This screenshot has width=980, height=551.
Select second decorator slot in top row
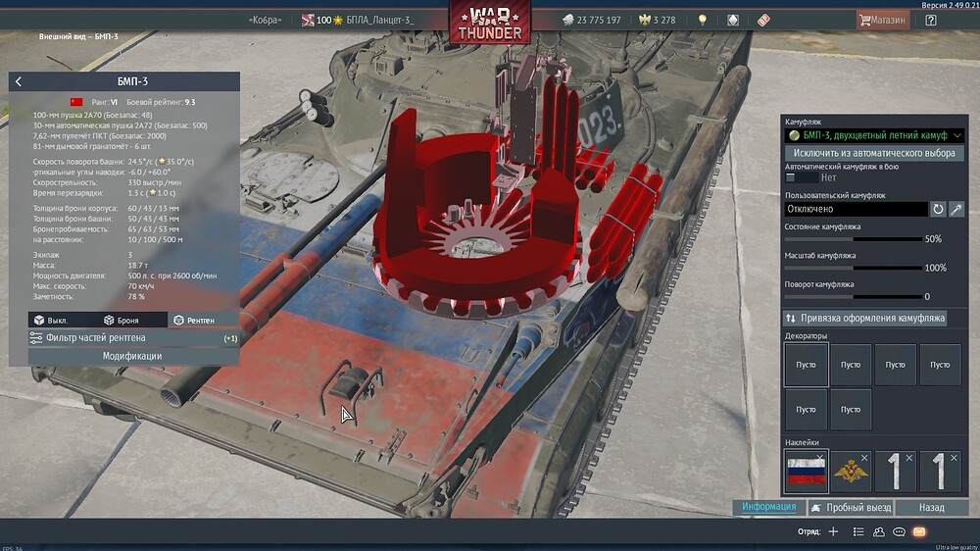click(x=851, y=365)
